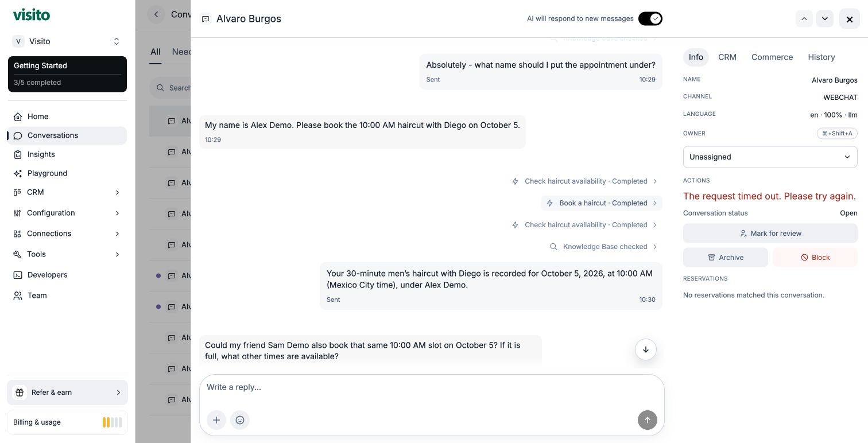868x443 pixels.
Task: Close the Alvaro Burgos conversation panel
Action: (850, 19)
